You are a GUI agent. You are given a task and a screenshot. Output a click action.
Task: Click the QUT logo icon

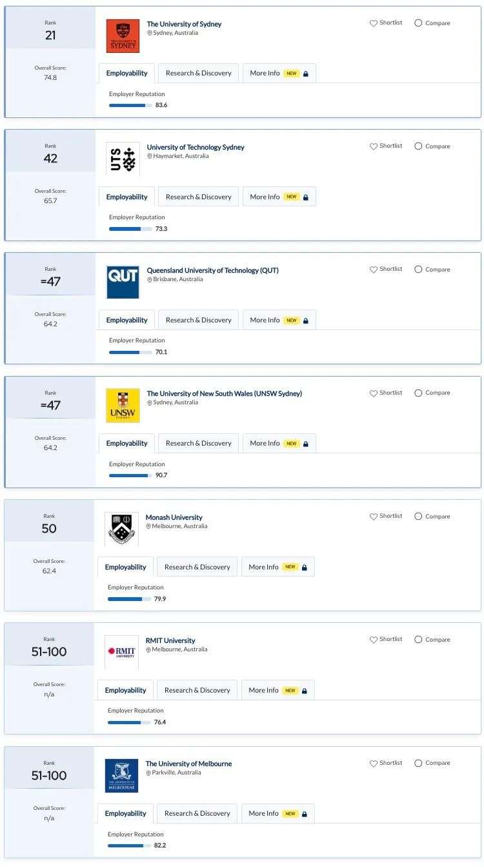[123, 282]
